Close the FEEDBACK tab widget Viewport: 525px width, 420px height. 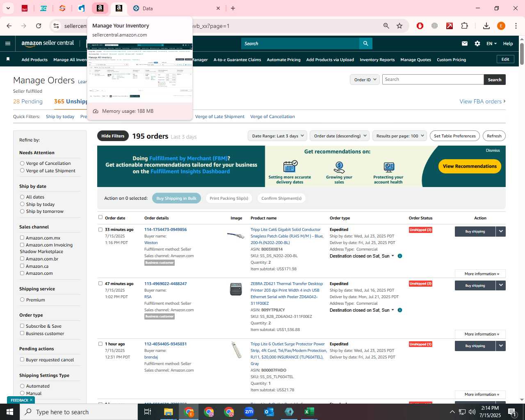(x=31, y=400)
